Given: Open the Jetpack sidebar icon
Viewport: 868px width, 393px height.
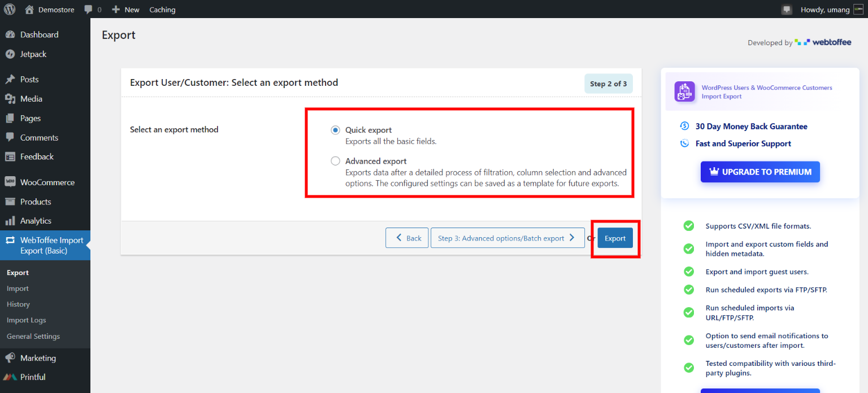Looking at the screenshot, I should click(10, 54).
